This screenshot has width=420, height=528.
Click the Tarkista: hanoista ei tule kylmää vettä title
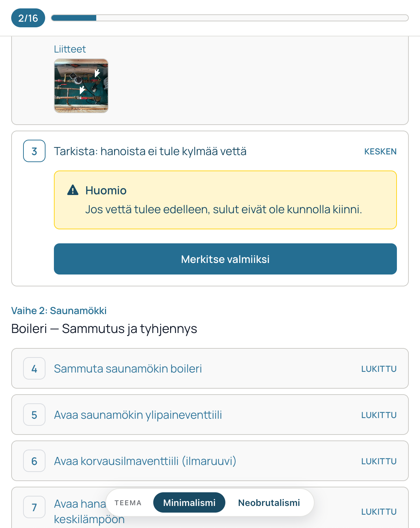point(150,151)
